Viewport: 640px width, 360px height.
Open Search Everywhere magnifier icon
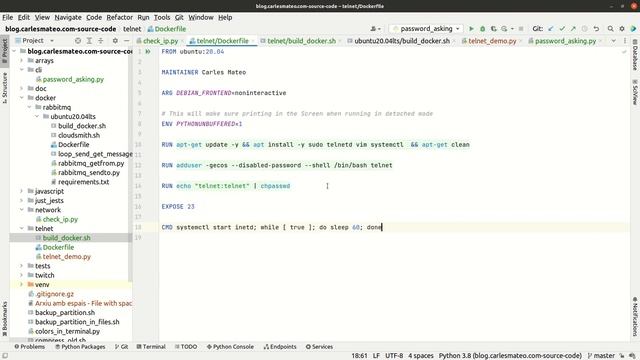coord(610,29)
